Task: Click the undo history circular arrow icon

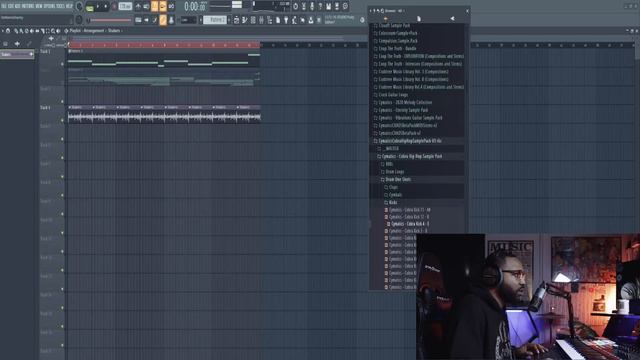Action: tap(296, 7)
